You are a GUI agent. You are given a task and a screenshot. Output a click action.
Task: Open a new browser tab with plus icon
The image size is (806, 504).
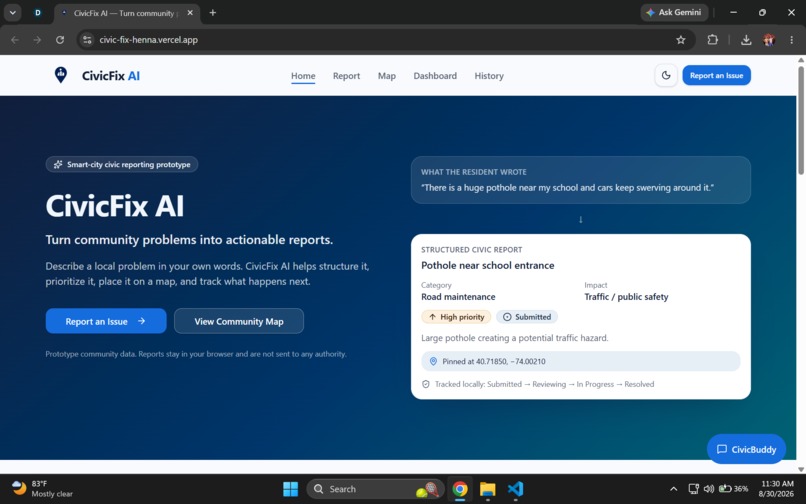pyautogui.click(x=213, y=13)
